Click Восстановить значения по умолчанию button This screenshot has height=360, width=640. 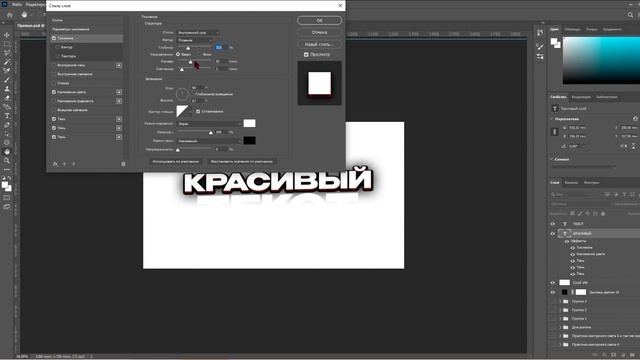click(x=242, y=162)
